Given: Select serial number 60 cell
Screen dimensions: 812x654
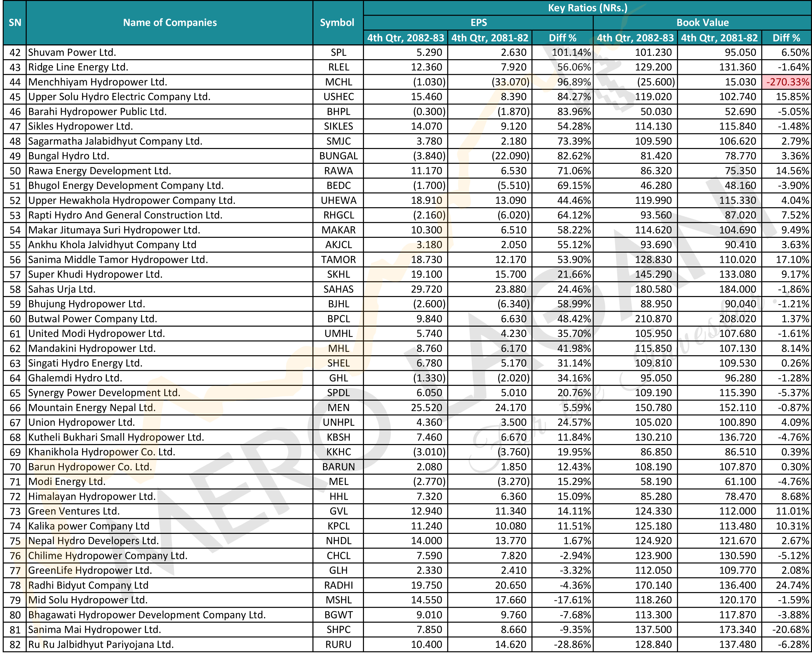Looking at the screenshot, I should click(x=15, y=319).
